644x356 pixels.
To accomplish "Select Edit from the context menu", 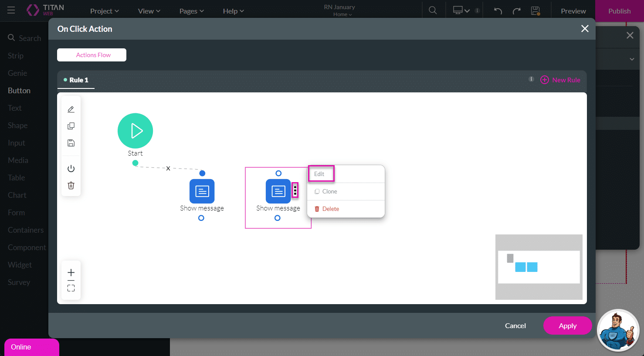I will pyautogui.click(x=319, y=174).
